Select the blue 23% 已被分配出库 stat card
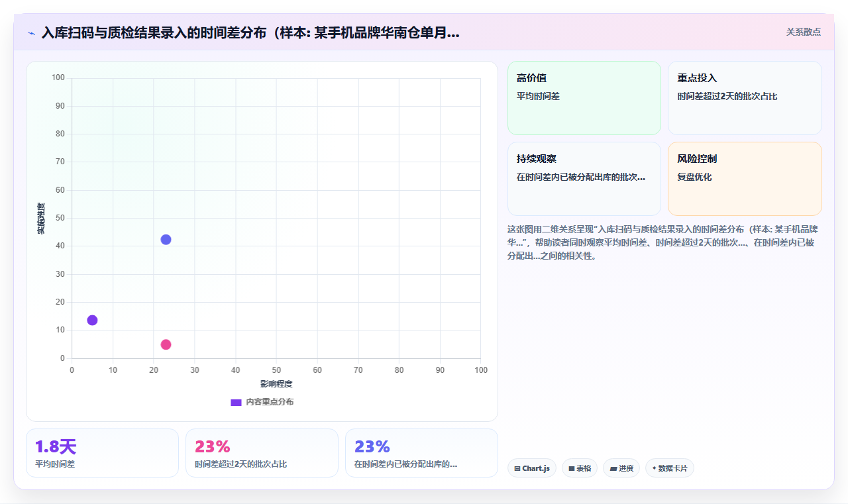The height and width of the screenshot is (504, 848). [x=421, y=453]
